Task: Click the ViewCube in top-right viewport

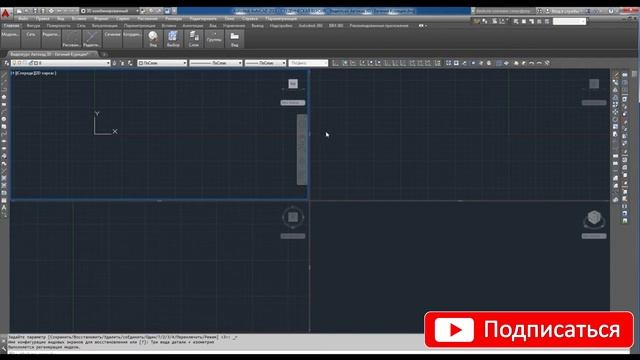Action: coord(594,84)
